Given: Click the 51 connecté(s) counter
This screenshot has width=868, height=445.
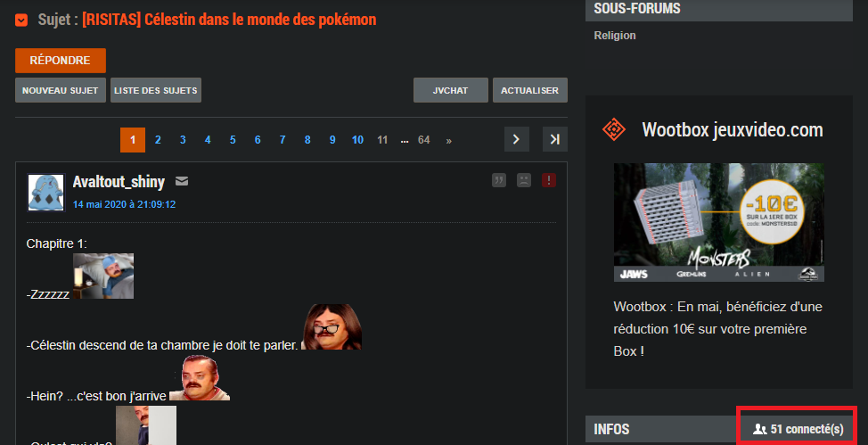Looking at the screenshot, I should coord(798,428).
